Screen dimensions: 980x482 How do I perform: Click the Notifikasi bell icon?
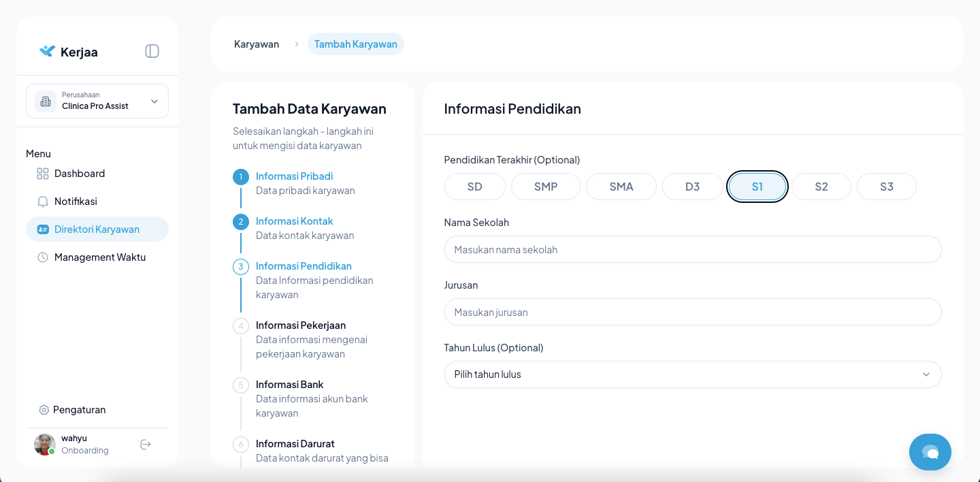pyautogui.click(x=43, y=202)
